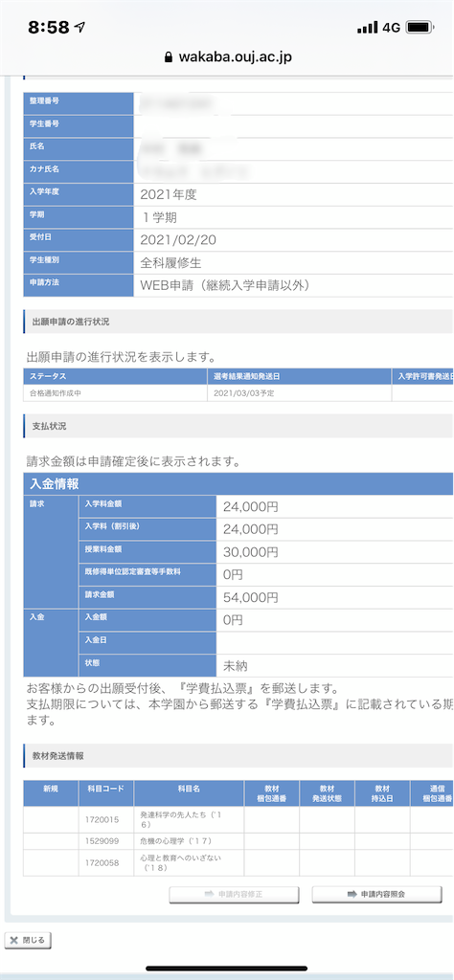Select the WEB申請（継続入学申請以外） value
This screenshot has width=454, height=980.
point(226,285)
